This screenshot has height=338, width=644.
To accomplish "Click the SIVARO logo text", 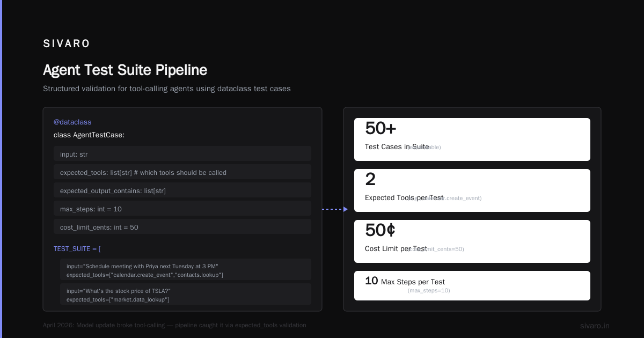I will tap(67, 44).
